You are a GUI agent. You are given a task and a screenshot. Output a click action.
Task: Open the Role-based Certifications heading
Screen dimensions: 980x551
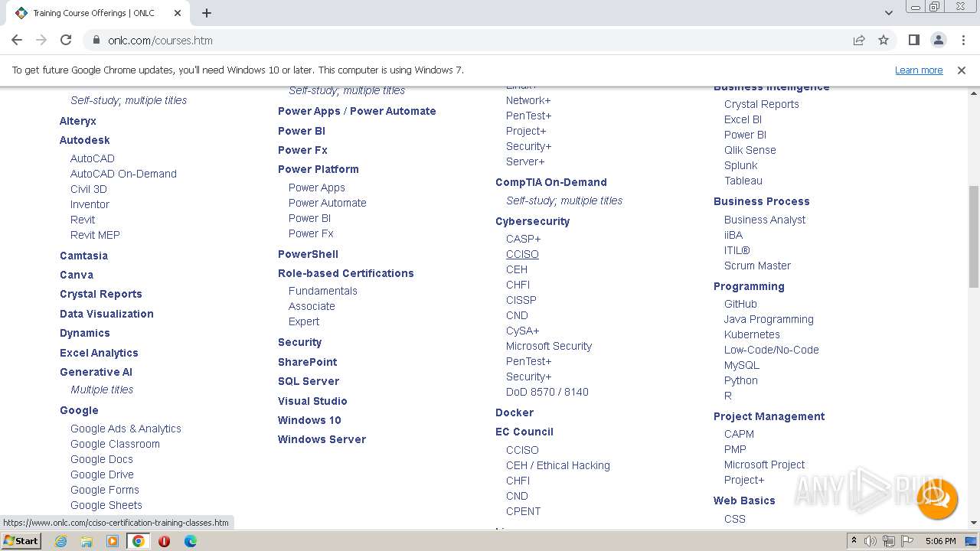click(346, 273)
